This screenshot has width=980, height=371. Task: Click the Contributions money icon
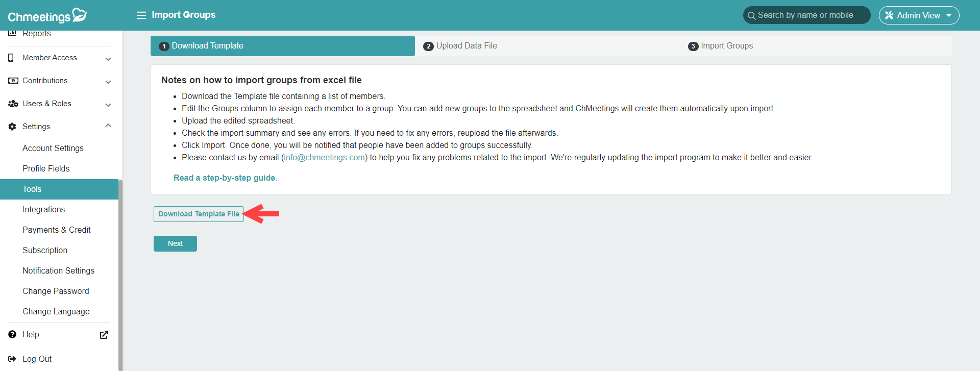click(13, 81)
